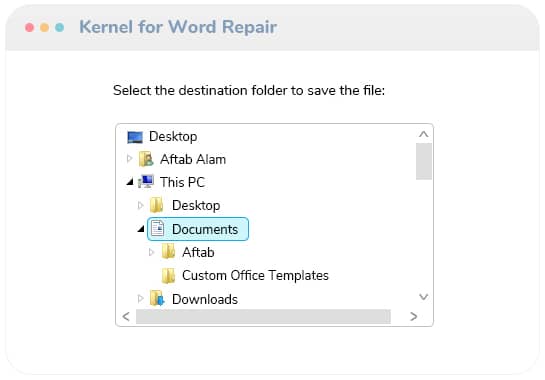This screenshot has width=545, height=380.
Task: Click the Custom Office Templates folder icon
Action: [x=168, y=276]
